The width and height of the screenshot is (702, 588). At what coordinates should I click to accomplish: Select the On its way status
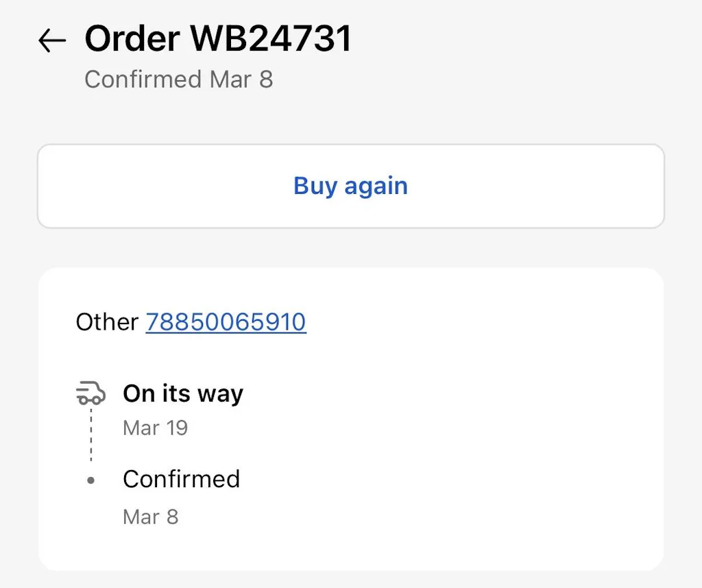pyautogui.click(x=182, y=393)
